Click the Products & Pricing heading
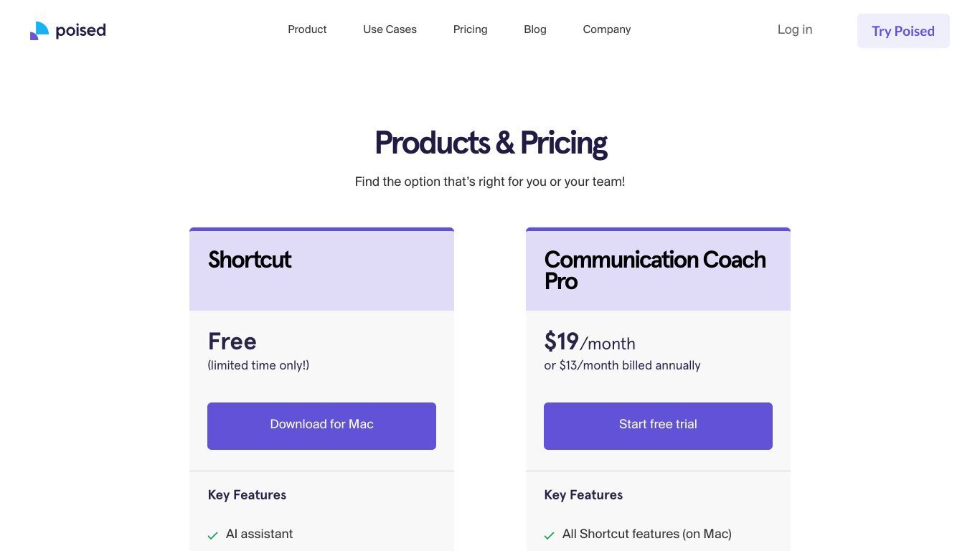The width and height of the screenshot is (980, 551). point(491,143)
